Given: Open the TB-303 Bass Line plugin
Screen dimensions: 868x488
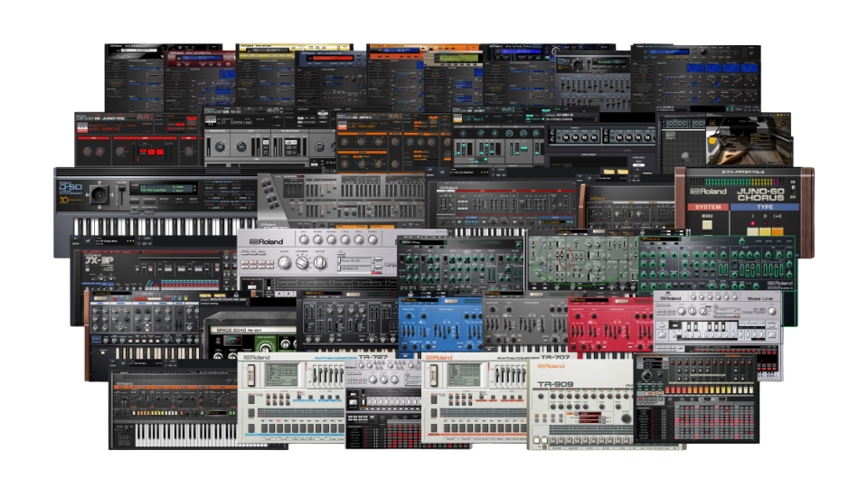Looking at the screenshot, I should point(717,320).
